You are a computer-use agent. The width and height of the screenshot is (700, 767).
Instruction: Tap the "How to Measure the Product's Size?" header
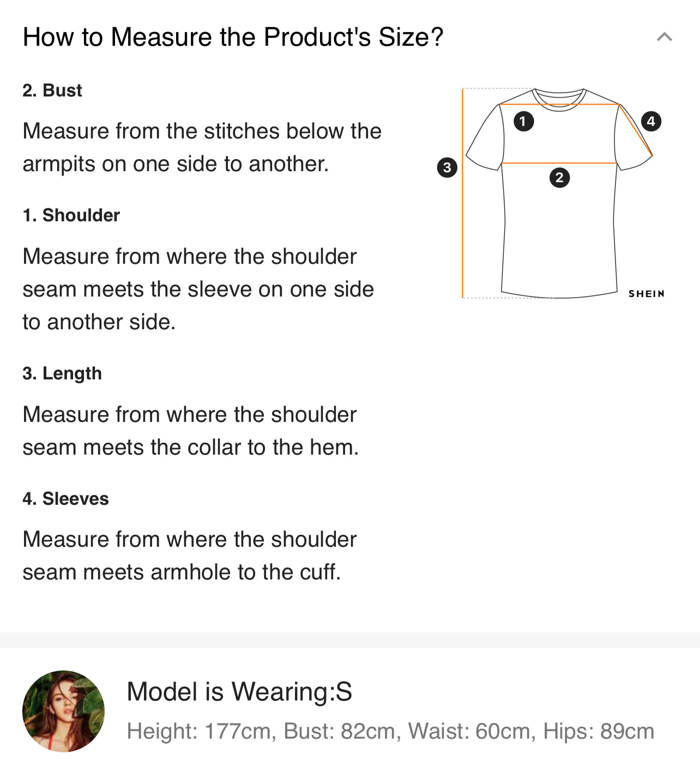coord(233,37)
